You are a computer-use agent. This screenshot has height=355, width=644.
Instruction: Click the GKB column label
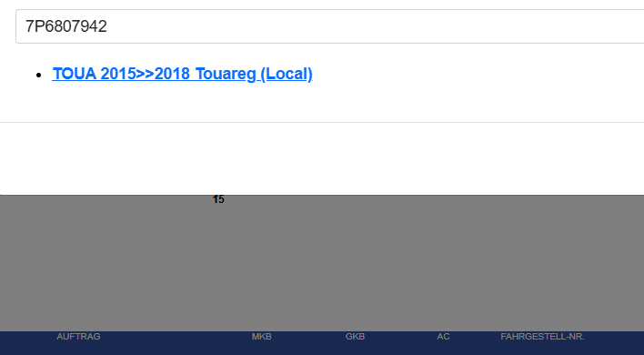click(355, 337)
